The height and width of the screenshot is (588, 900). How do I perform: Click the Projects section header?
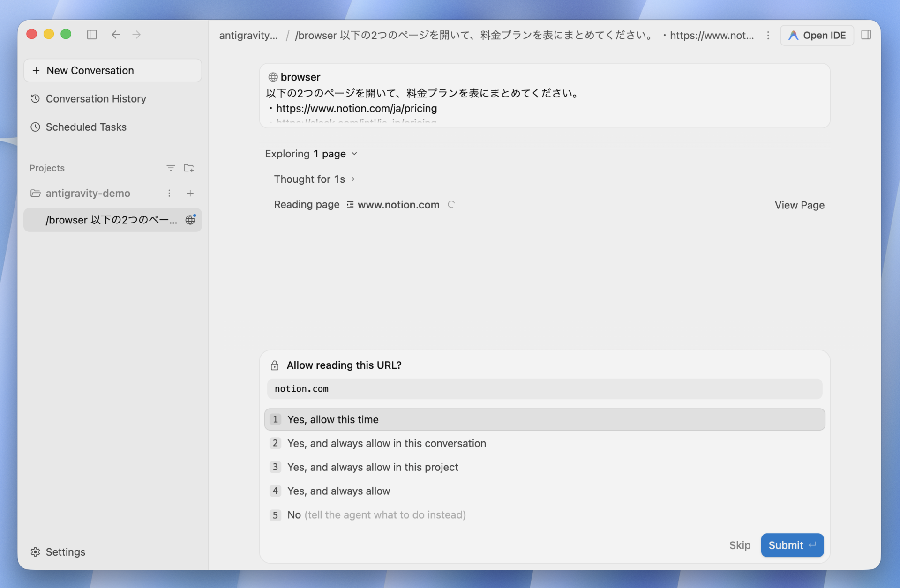pyautogui.click(x=47, y=168)
